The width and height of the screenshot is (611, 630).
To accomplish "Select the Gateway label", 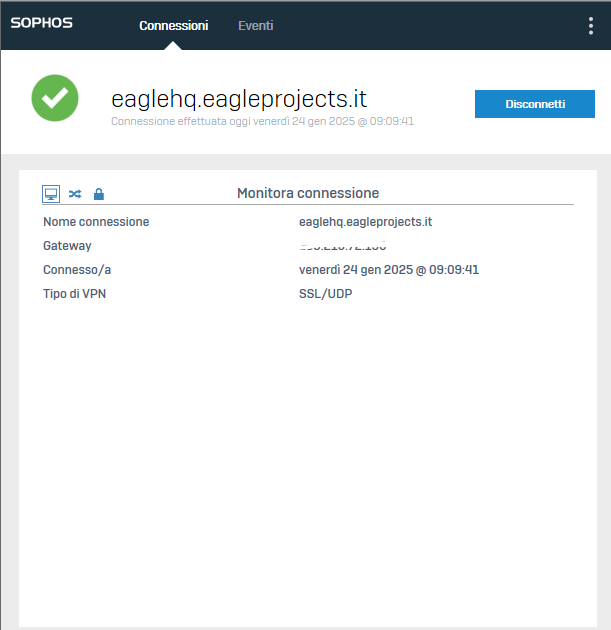I will [67, 246].
